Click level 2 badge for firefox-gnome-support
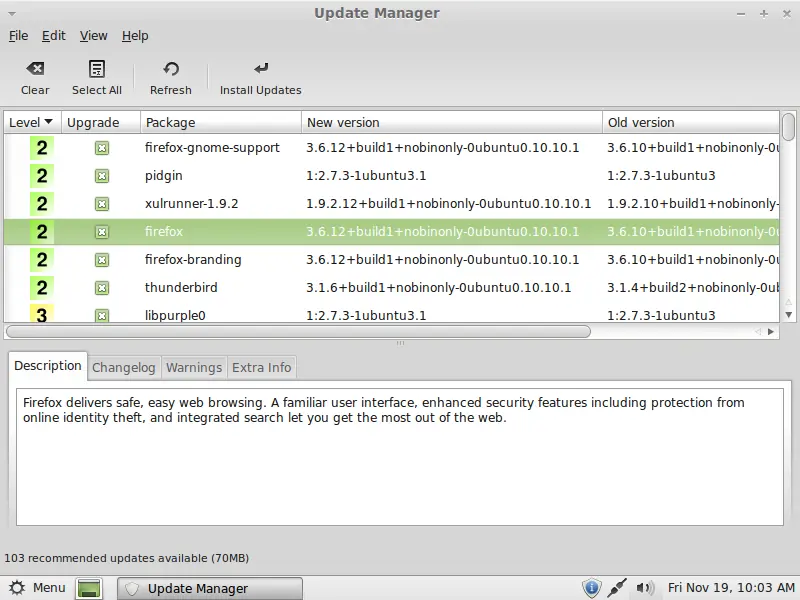The image size is (800, 600). tap(42, 148)
